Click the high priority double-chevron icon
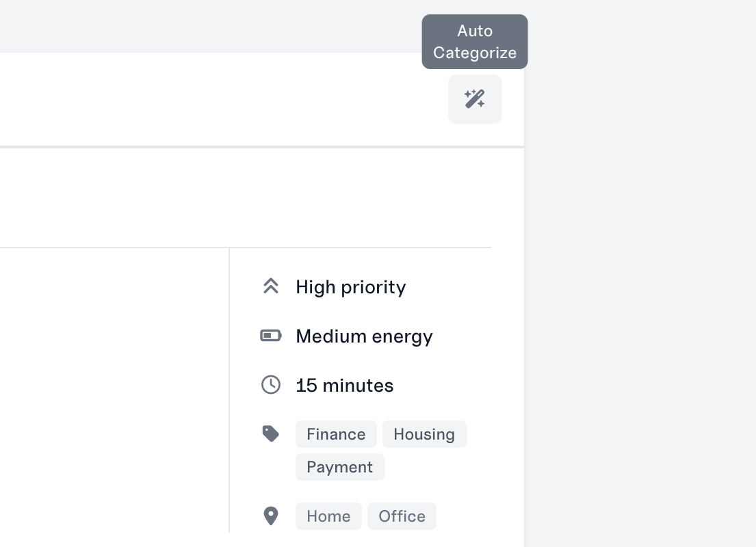 [x=271, y=286]
